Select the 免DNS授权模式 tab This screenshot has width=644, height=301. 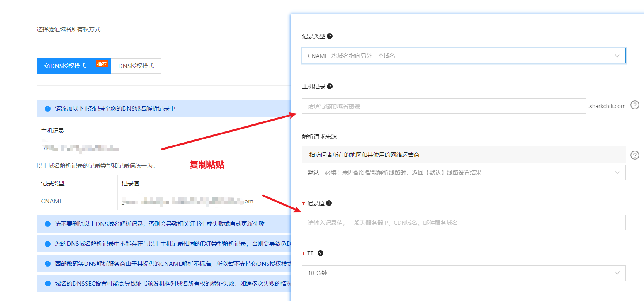[x=74, y=66]
